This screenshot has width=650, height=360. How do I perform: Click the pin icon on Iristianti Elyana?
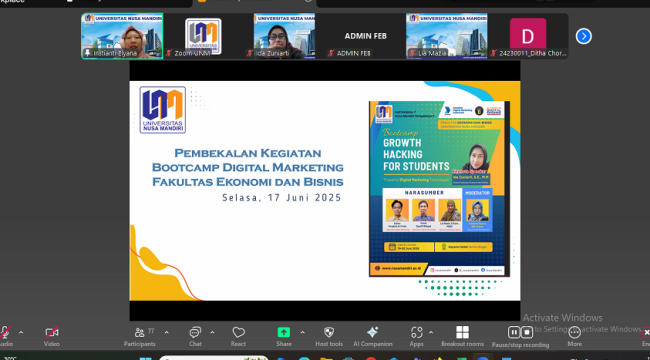click(x=87, y=53)
